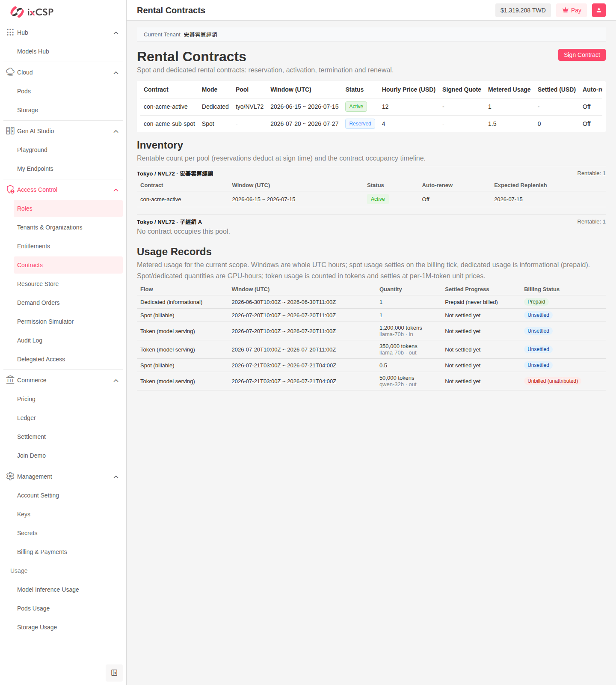Click the Hub grid icon

pos(10,33)
